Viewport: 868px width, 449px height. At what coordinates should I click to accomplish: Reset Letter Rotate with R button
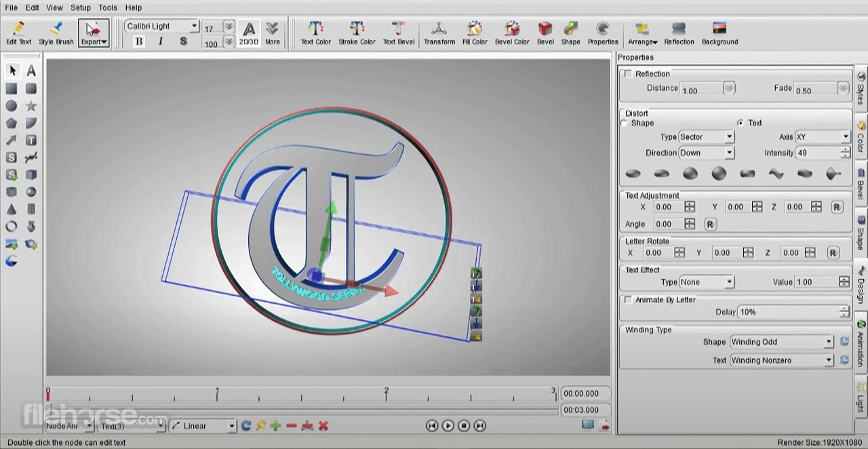coord(833,252)
